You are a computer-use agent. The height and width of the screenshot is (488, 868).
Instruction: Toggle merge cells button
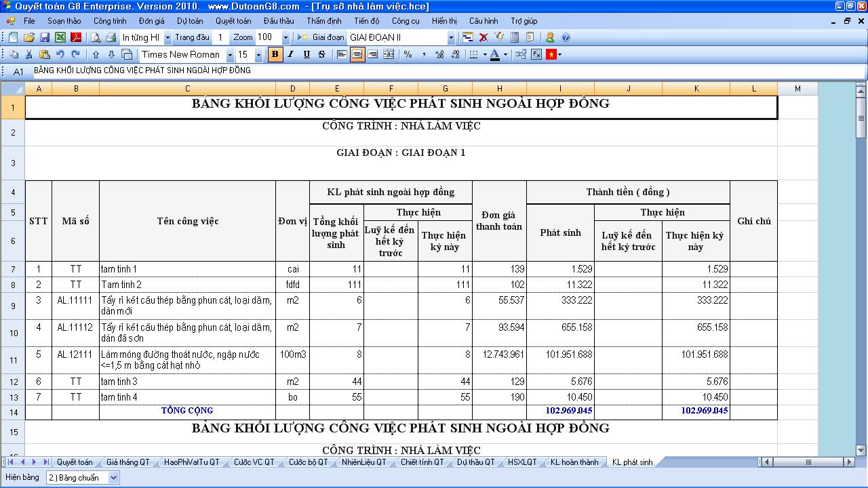click(389, 54)
